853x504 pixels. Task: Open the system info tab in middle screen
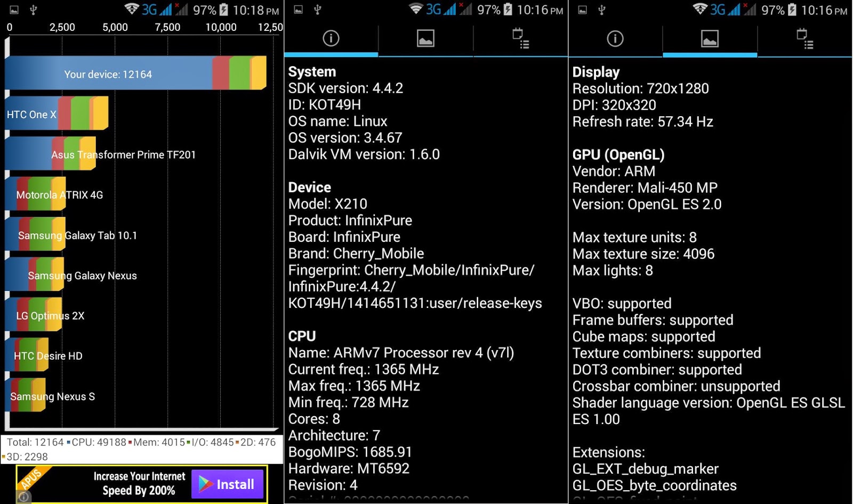tap(331, 38)
